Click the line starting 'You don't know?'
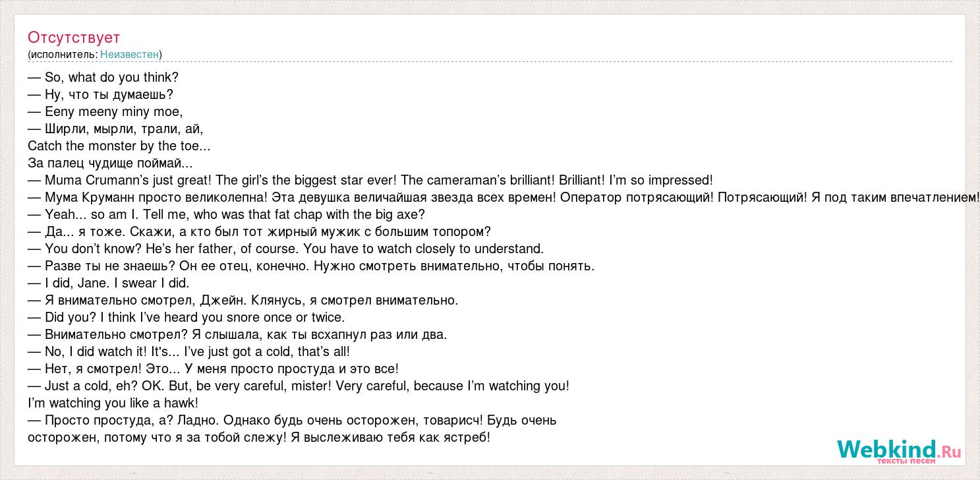980x480 pixels. (x=286, y=249)
